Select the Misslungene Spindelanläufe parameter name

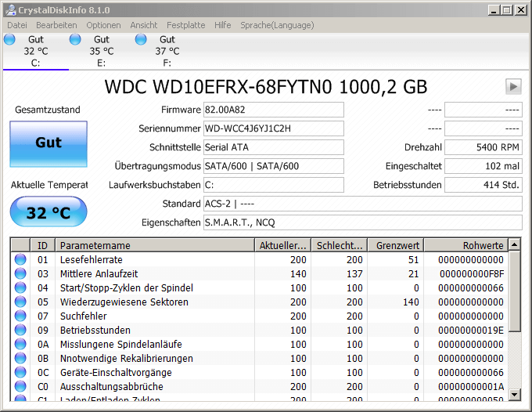point(121,345)
